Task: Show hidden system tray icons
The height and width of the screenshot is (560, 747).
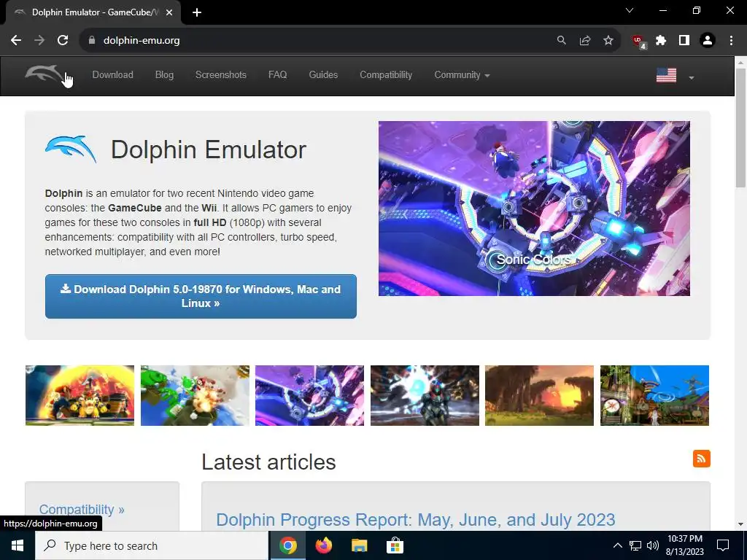Action: click(617, 545)
